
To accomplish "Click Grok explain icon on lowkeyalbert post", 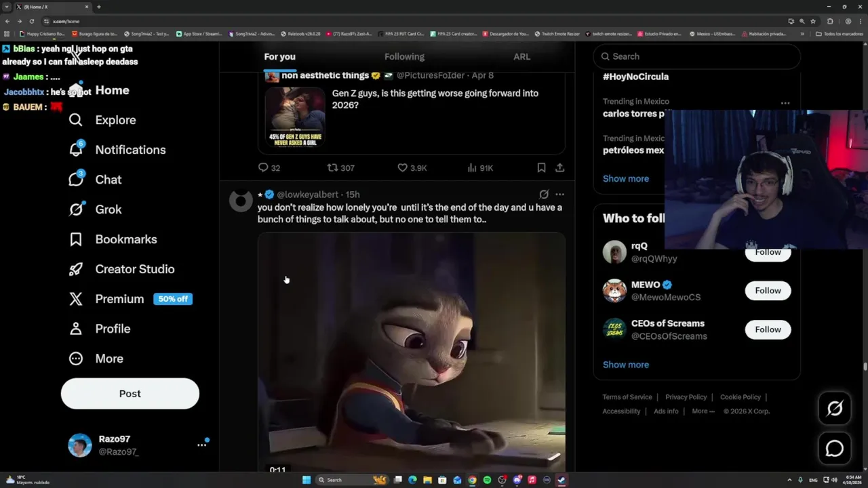I will click(x=544, y=195).
